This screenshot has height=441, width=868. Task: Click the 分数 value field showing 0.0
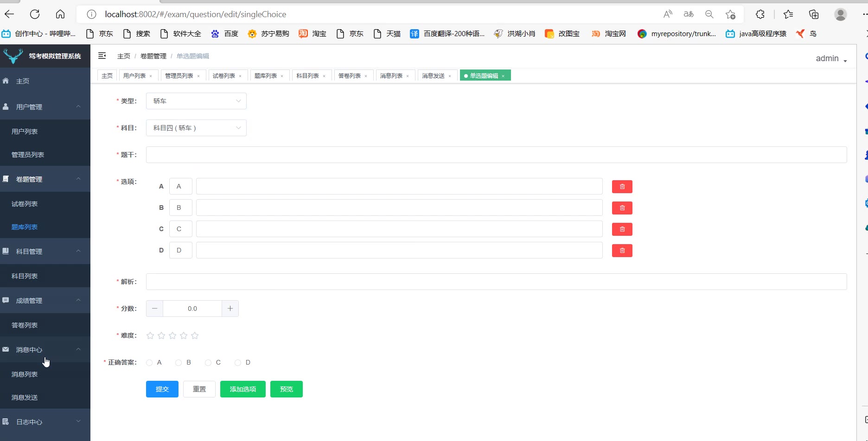click(192, 309)
